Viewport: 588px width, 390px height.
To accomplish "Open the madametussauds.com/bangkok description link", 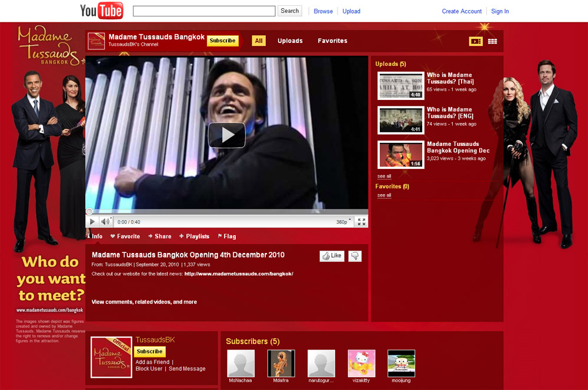I will point(239,274).
